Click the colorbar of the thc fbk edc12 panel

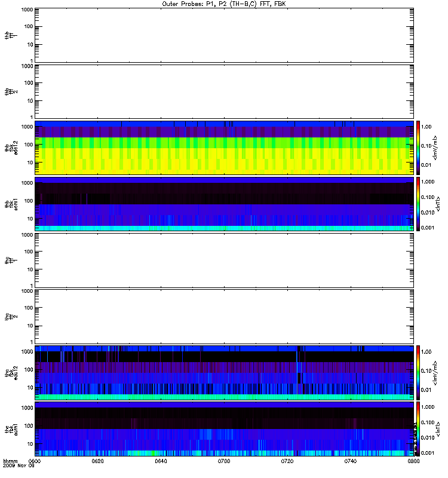(x=418, y=373)
